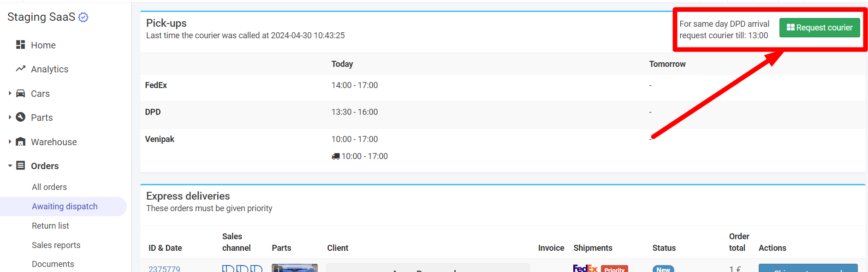Open the Documents menu item
The height and width of the screenshot is (272, 868).
53,264
